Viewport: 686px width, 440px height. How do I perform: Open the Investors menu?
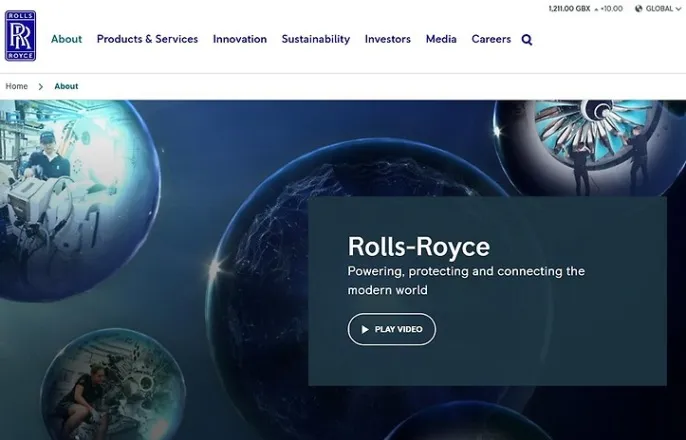click(388, 39)
